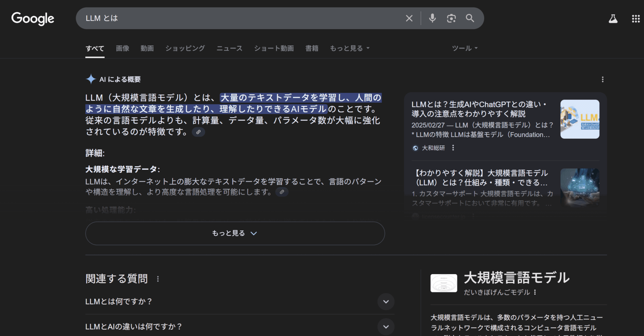Open the ショッピング tab

(185, 48)
